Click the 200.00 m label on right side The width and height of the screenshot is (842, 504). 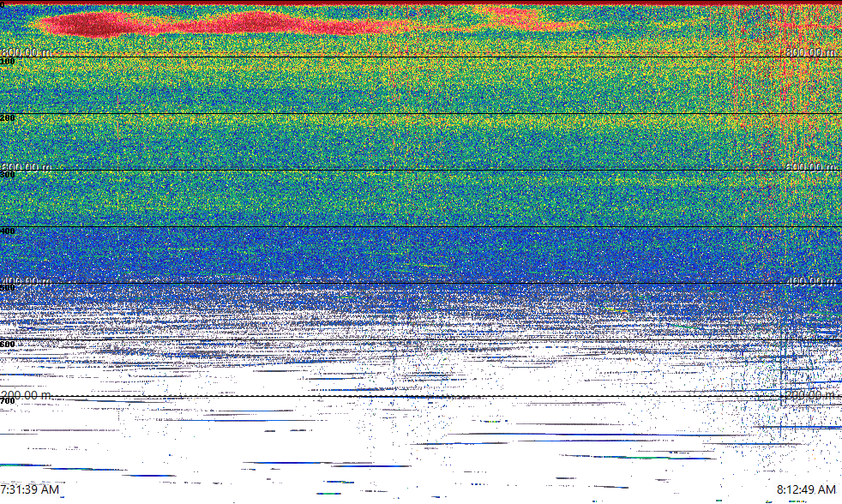(x=809, y=395)
